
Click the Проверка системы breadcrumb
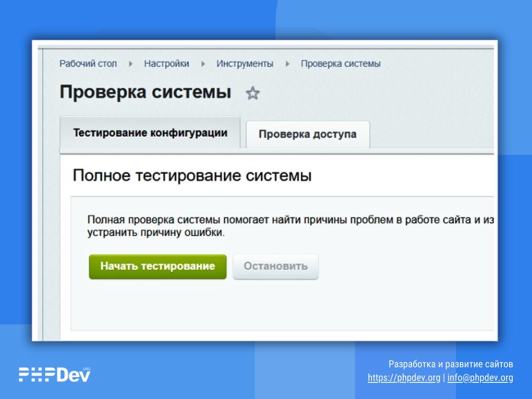point(341,64)
